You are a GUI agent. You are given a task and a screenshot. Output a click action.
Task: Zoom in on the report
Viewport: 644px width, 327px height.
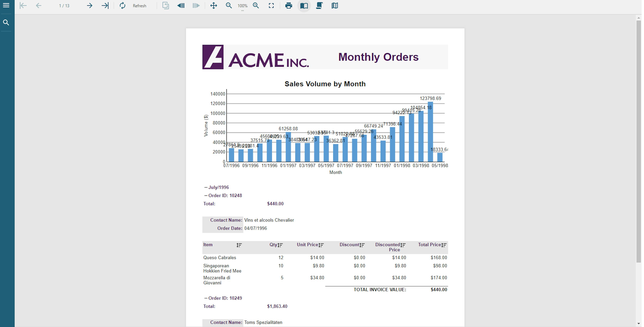pos(256,6)
